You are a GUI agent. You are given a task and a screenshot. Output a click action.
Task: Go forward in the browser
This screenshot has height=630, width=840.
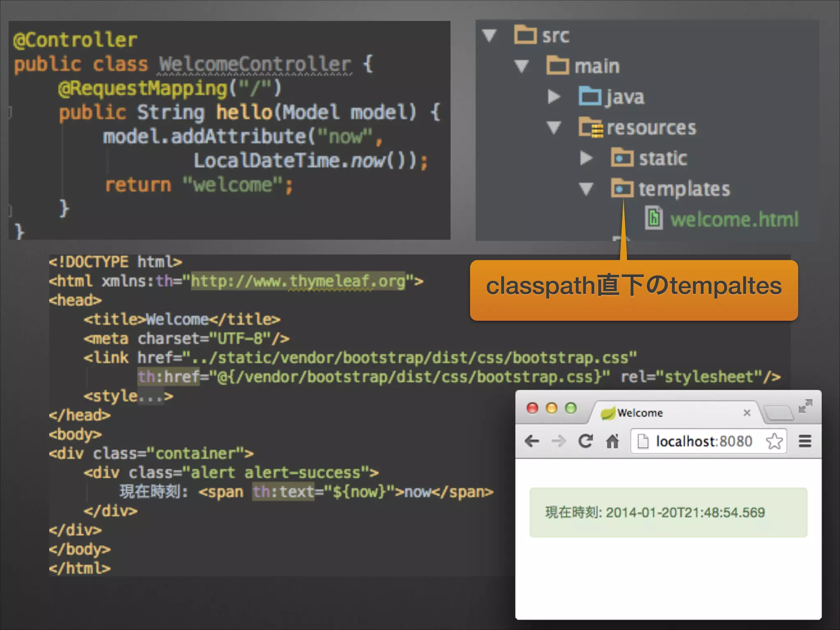pyautogui.click(x=558, y=441)
